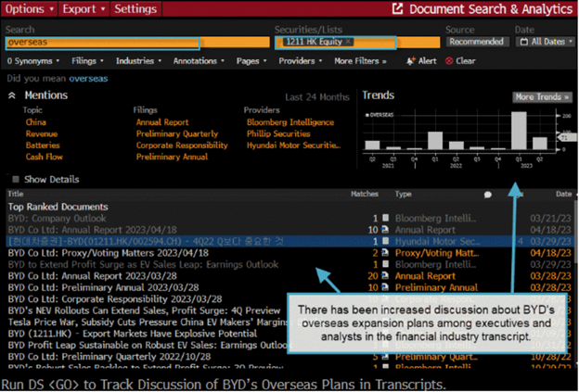The width and height of the screenshot is (579, 392).
Task: Click the Recommended source button
Action: [476, 42]
